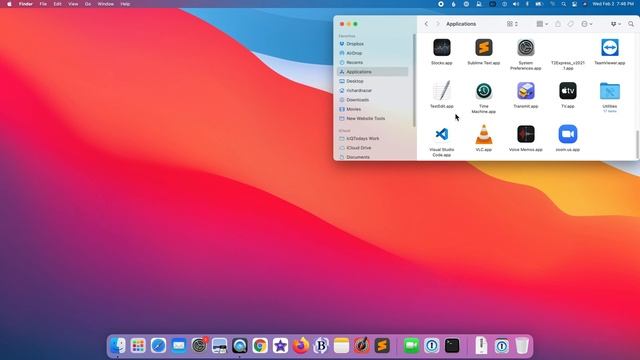Image resolution: width=640 pixels, height=360 pixels.
Task: Launch Google Chrome from the Dock
Action: coord(260,346)
